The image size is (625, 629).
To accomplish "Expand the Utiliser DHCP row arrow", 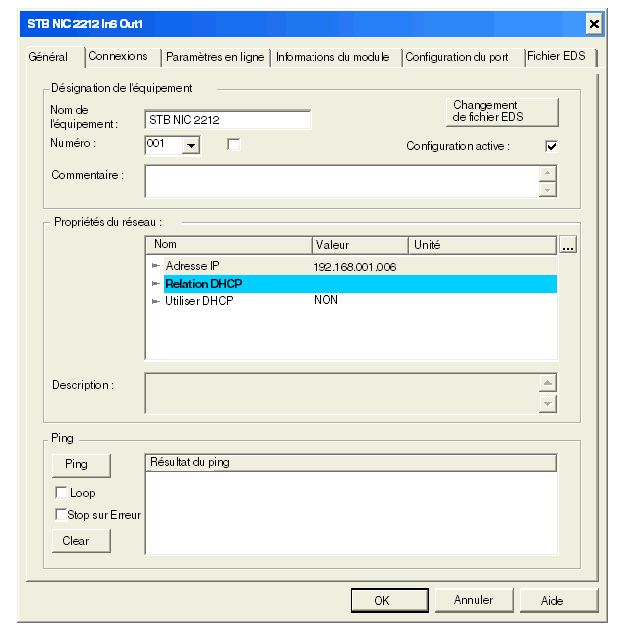I will tap(156, 301).
